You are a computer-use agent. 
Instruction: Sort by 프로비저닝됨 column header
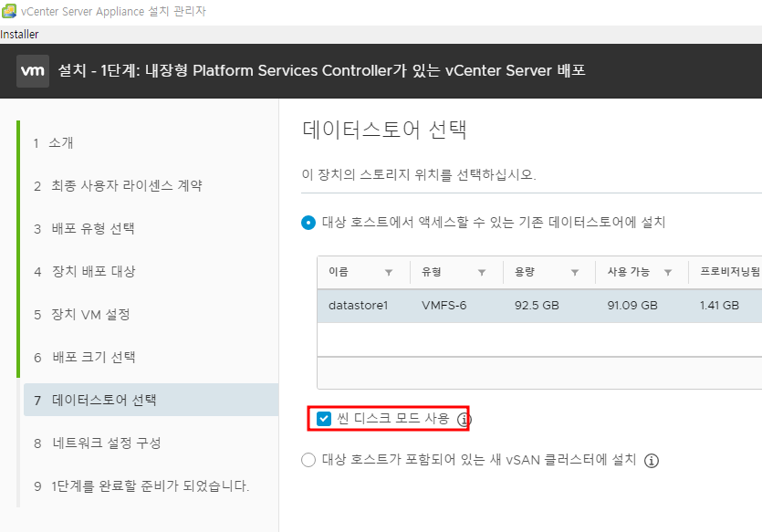pos(729,272)
